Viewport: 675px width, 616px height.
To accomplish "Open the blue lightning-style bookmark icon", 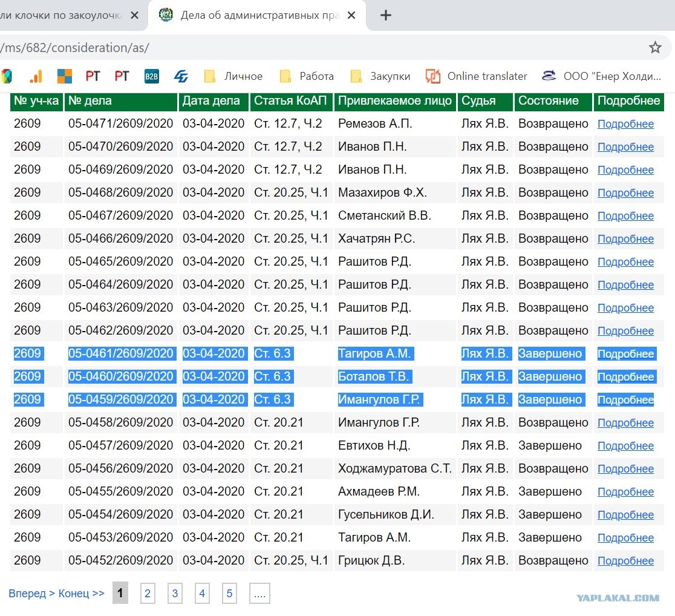I will point(181,76).
